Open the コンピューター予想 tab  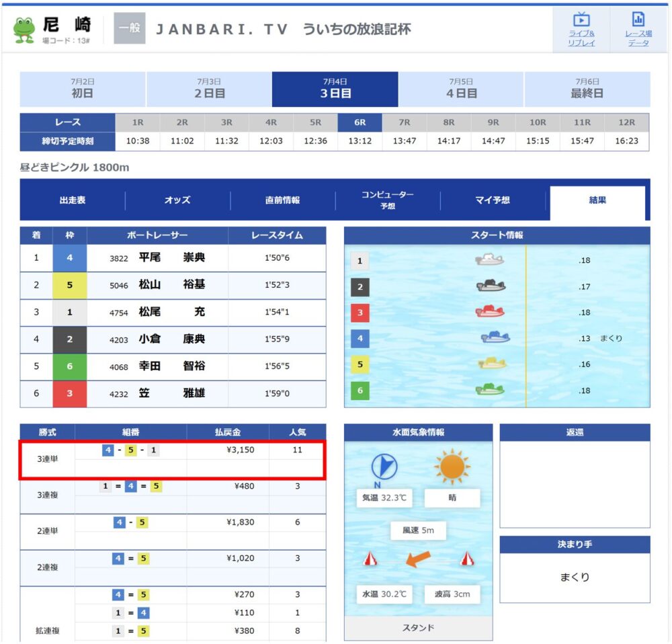click(x=388, y=200)
